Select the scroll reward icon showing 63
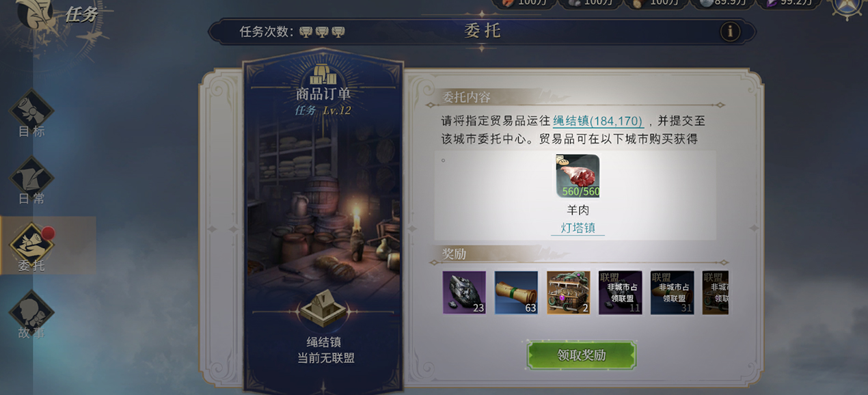This screenshot has height=395, width=868. [x=516, y=292]
